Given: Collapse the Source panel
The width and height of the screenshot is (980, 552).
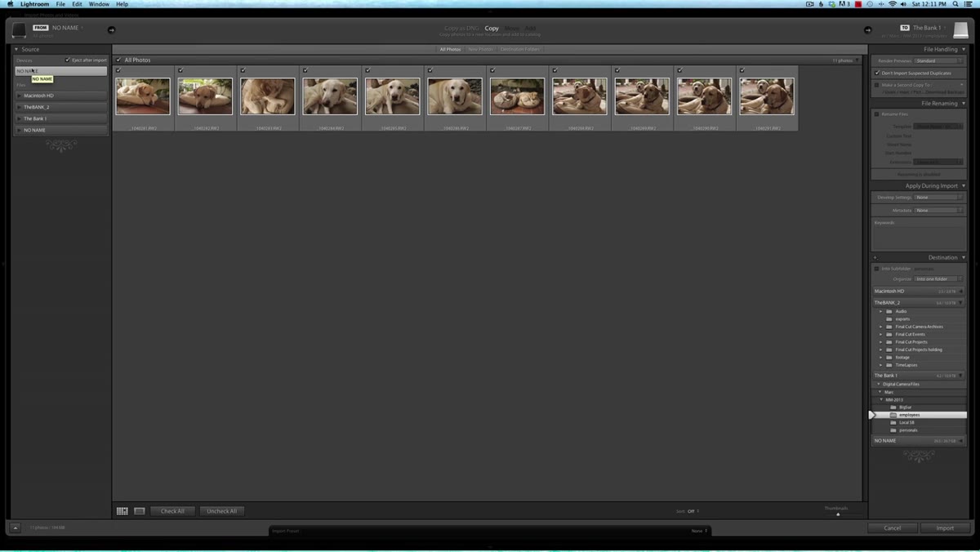Looking at the screenshot, I should click(16, 49).
